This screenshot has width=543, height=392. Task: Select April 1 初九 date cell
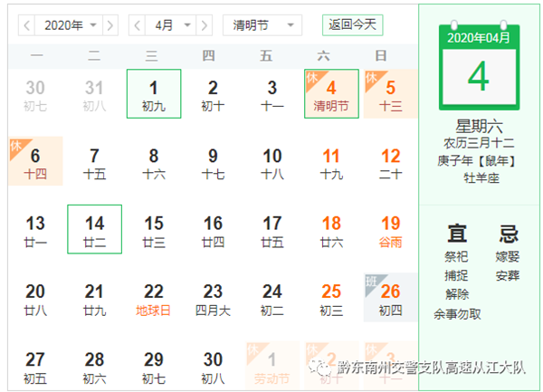click(x=154, y=94)
